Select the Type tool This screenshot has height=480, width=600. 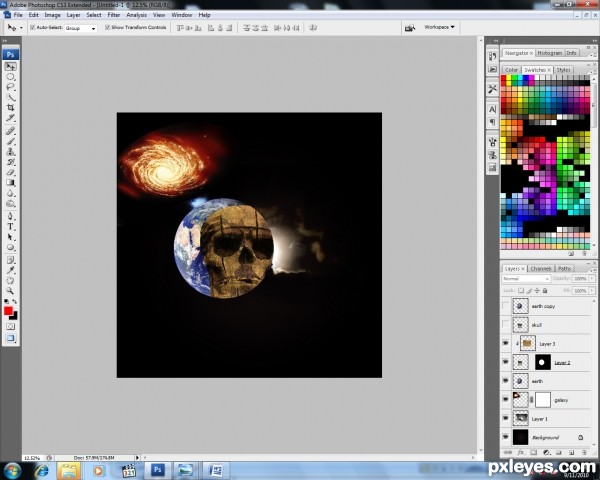pos(10,227)
